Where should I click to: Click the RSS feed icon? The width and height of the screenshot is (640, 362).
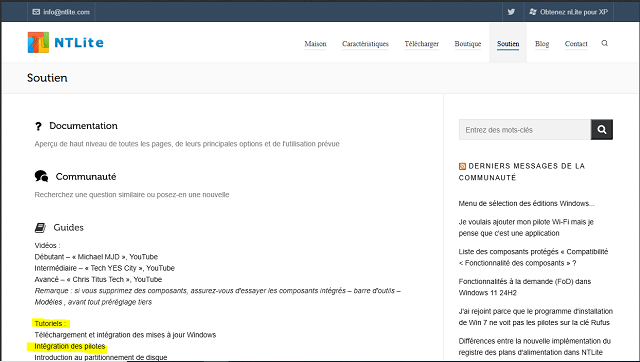tap(462, 166)
